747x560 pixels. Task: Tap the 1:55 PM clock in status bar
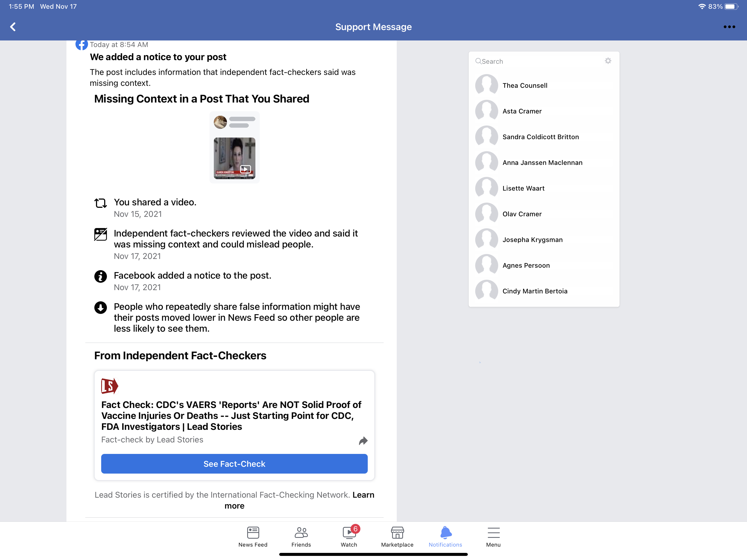(21, 6)
